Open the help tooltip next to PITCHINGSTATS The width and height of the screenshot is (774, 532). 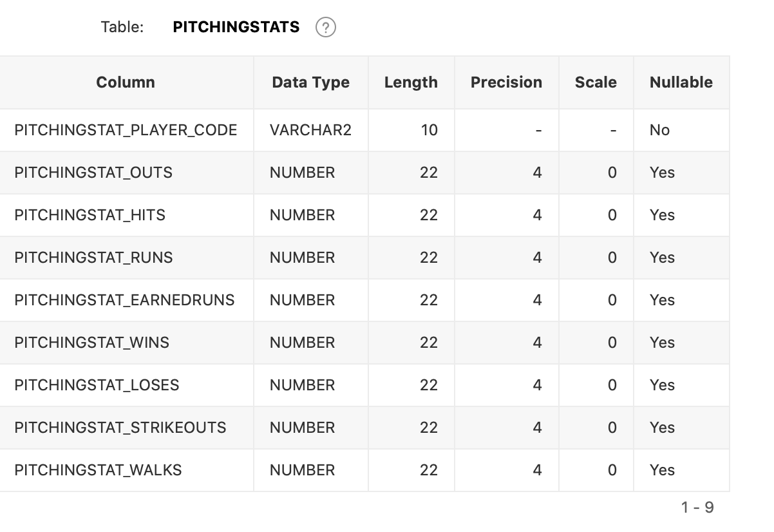tap(327, 26)
